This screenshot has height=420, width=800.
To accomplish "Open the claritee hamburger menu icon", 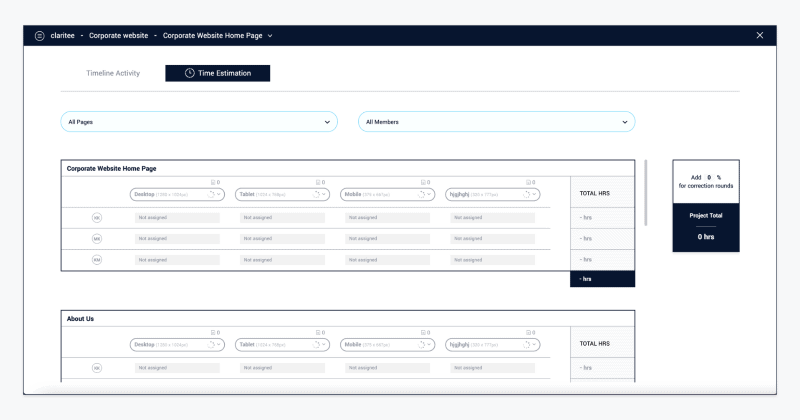I will point(39,35).
